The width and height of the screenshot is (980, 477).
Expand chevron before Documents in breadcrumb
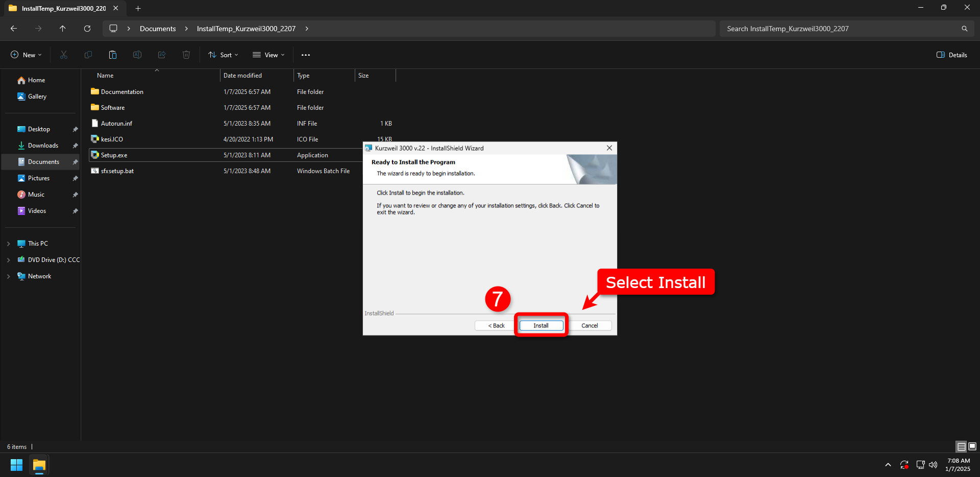pos(129,29)
